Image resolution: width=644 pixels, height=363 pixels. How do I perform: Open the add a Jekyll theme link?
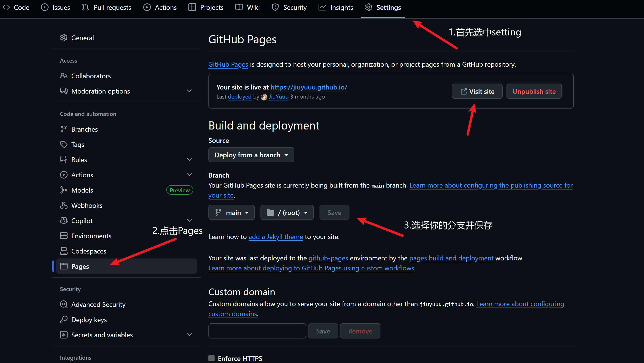[275, 237]
